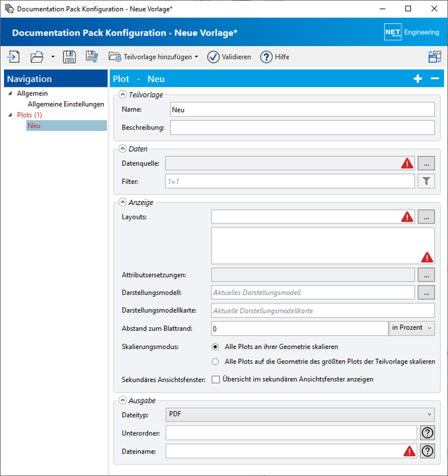Open the Dateityp PDF dropdown
448x476 pixels.
[300, 415]
